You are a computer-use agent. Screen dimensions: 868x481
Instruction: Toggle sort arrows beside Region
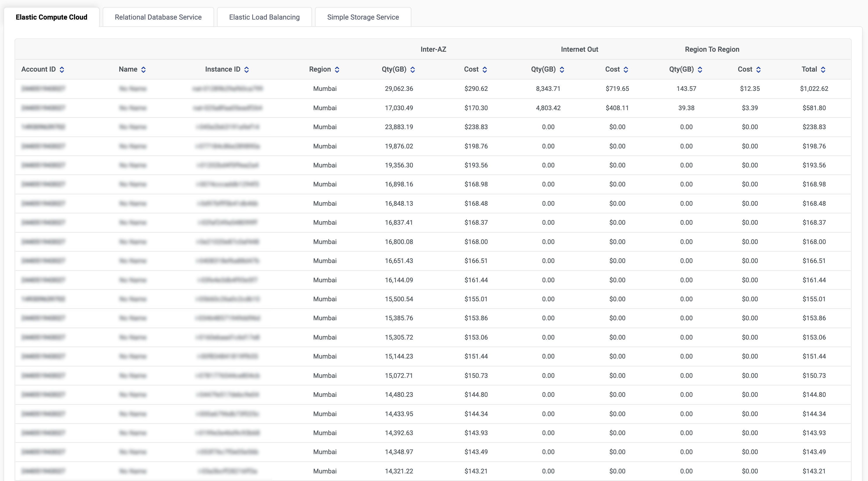(337, 70)
